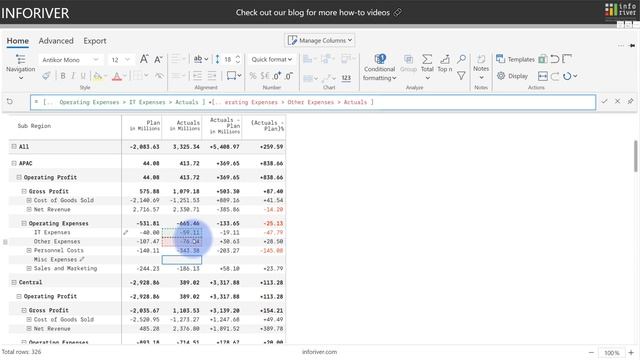Click the 123 data label icon in Chart group
Screen dimensions: 640x360
pyautogui.click(x=346, y=78)
